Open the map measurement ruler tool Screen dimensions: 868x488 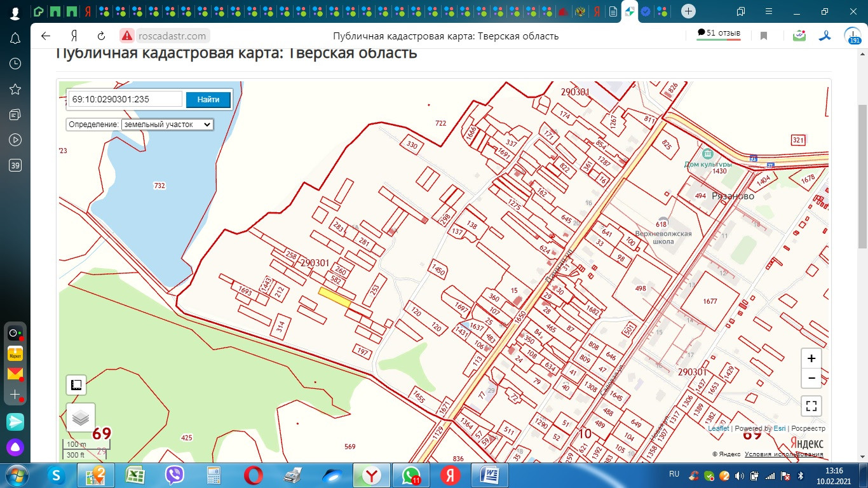click(x=76, y=385)
